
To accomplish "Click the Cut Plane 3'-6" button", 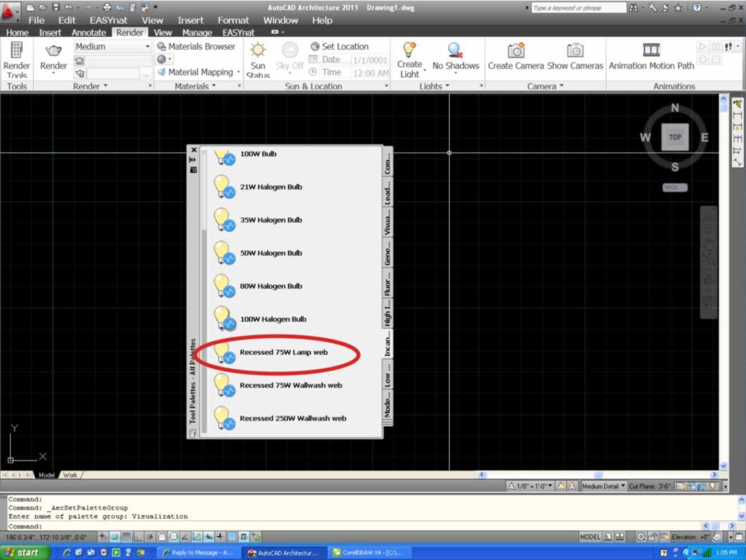I will [650, 486].
